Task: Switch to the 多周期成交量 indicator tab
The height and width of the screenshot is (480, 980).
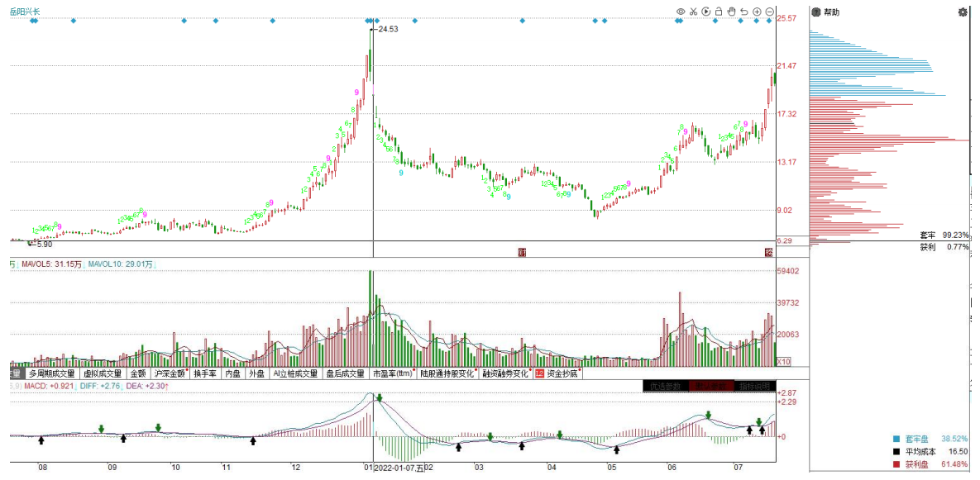Action: 51,373
